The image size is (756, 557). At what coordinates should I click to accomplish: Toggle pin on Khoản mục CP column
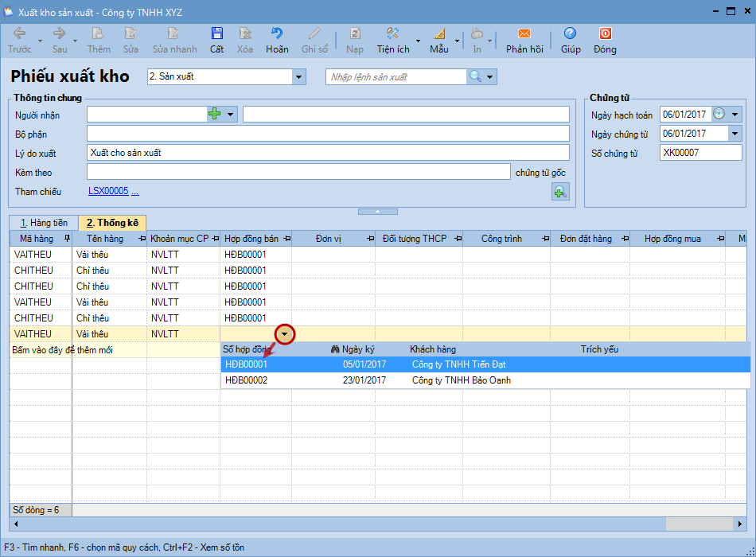[215, 239]
